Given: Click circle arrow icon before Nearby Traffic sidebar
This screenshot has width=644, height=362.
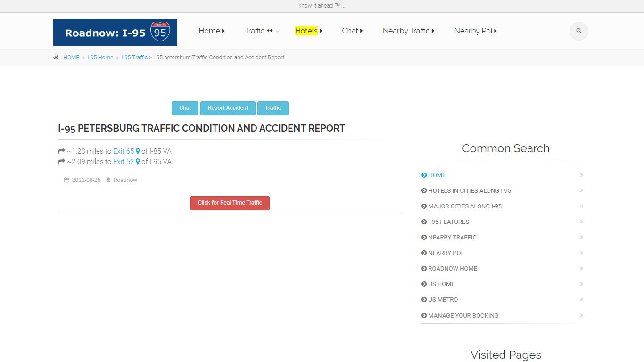Looking at the screenshot, I should tap(424, 238).
